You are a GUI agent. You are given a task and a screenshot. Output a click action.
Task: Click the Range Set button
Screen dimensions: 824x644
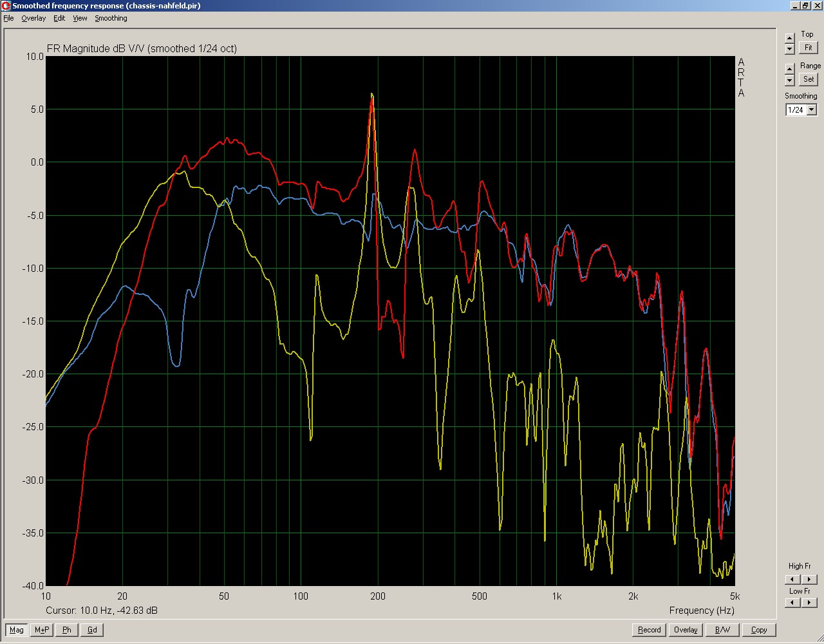(x=808, y=79)
